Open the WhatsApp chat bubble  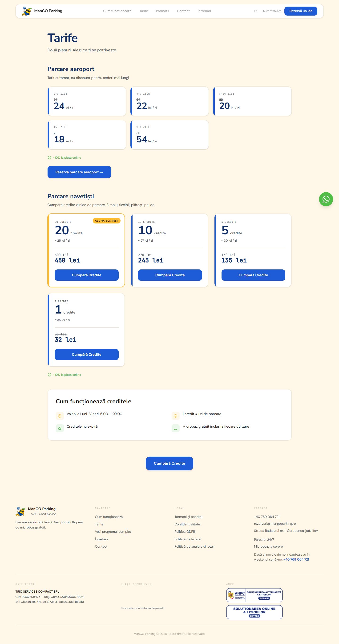point(326,199)
